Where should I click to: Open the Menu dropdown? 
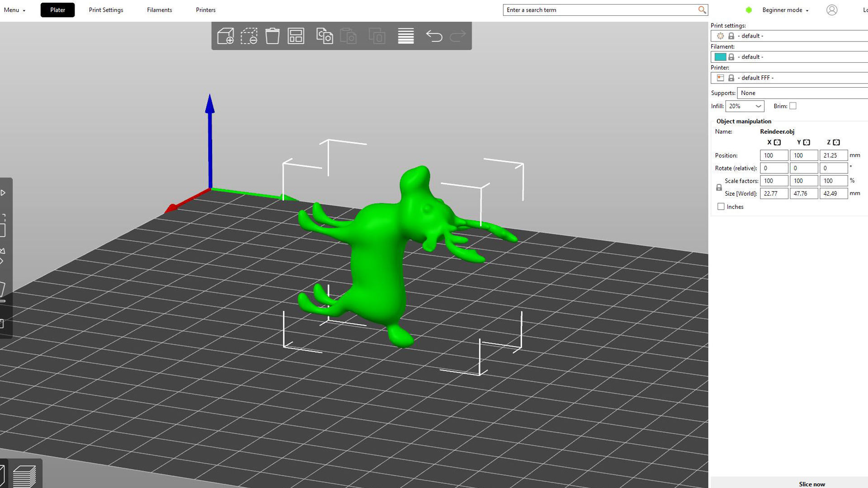pos(14,10)
